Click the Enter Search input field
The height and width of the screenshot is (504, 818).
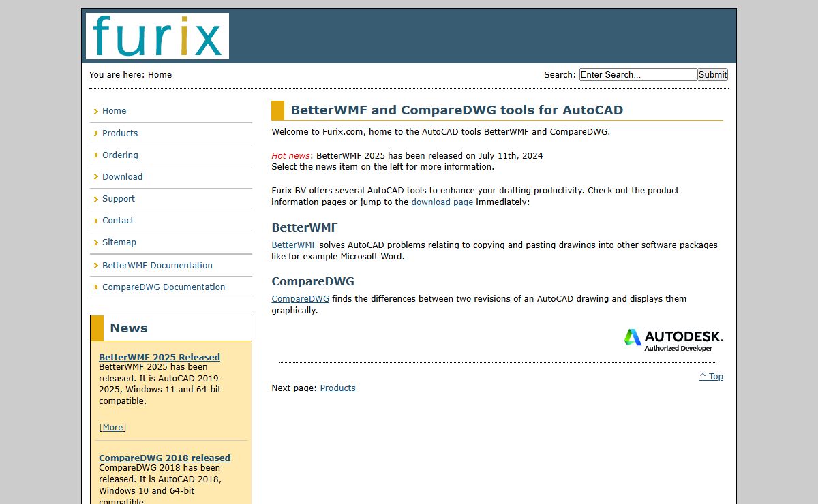coord(638,75)
